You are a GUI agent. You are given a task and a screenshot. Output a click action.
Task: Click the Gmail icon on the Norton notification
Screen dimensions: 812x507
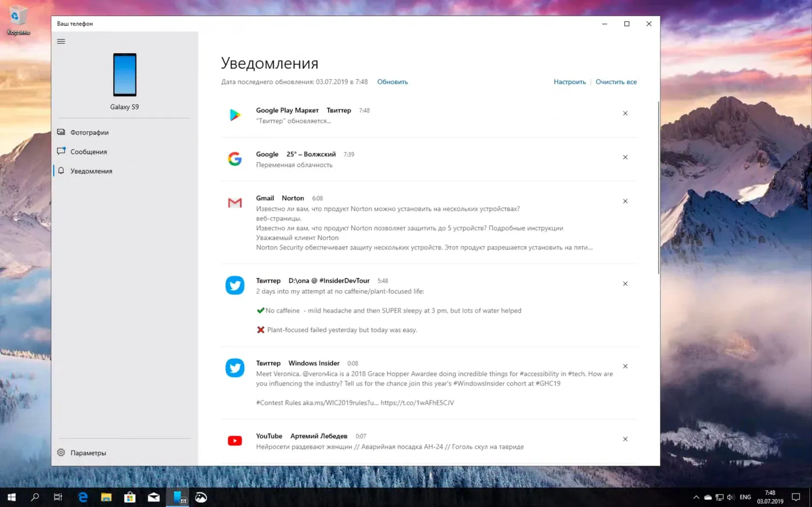click(234, 202)
